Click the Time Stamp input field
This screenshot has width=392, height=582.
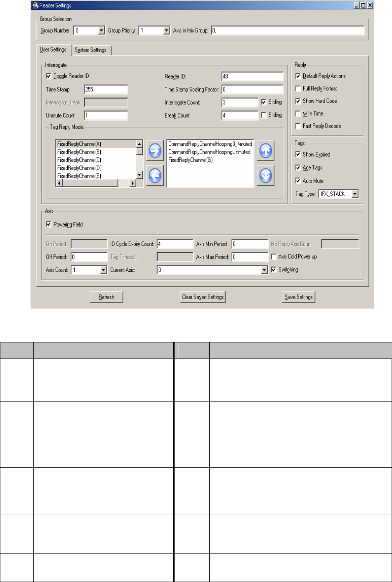click(106, 90)
